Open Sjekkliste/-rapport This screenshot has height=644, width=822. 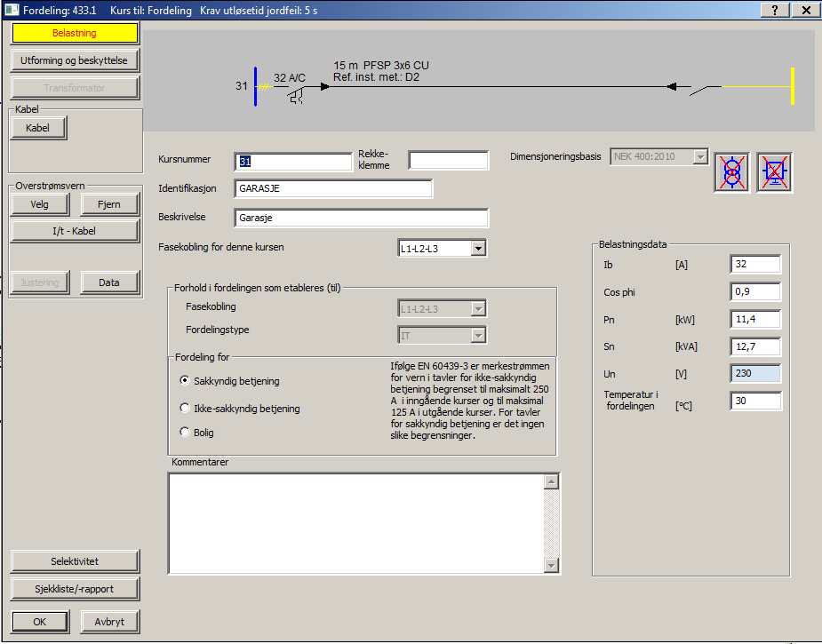(75, 589)
